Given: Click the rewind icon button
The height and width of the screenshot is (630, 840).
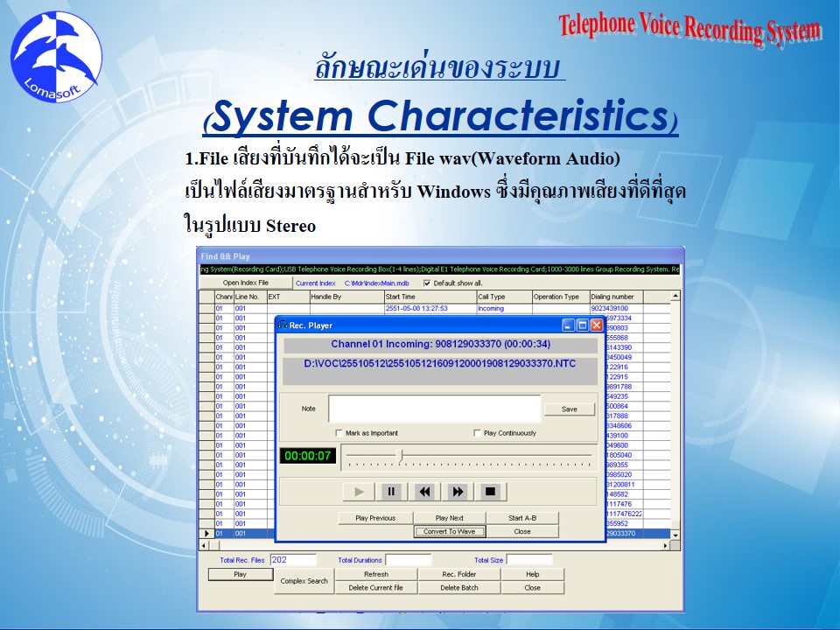Looking at the screenshot, I should 424,492.
